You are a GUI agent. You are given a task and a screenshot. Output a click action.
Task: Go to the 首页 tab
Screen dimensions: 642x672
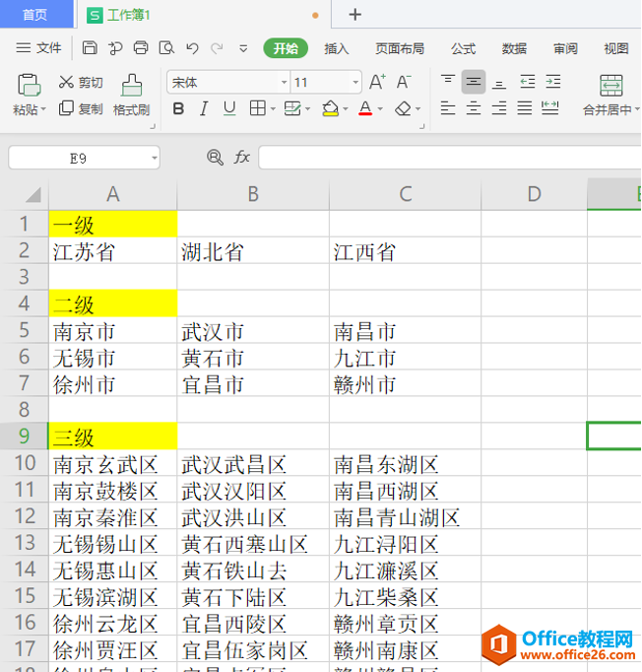pyautogui.click(x=35, y=15)
